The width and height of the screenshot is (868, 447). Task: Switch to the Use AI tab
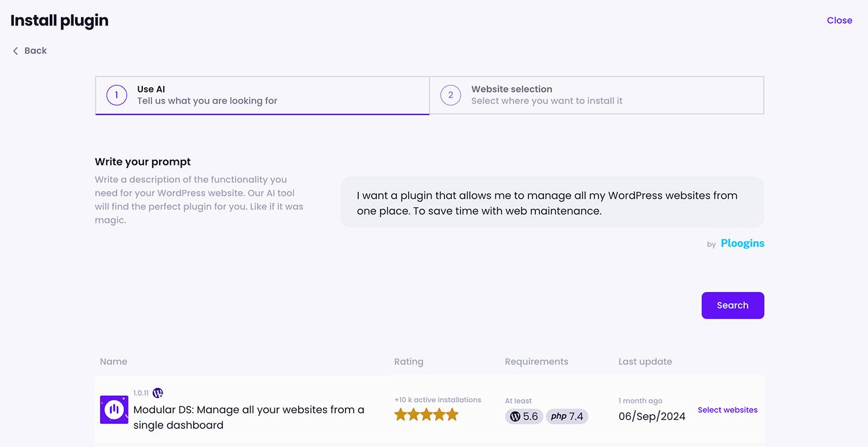pos(262,95)
